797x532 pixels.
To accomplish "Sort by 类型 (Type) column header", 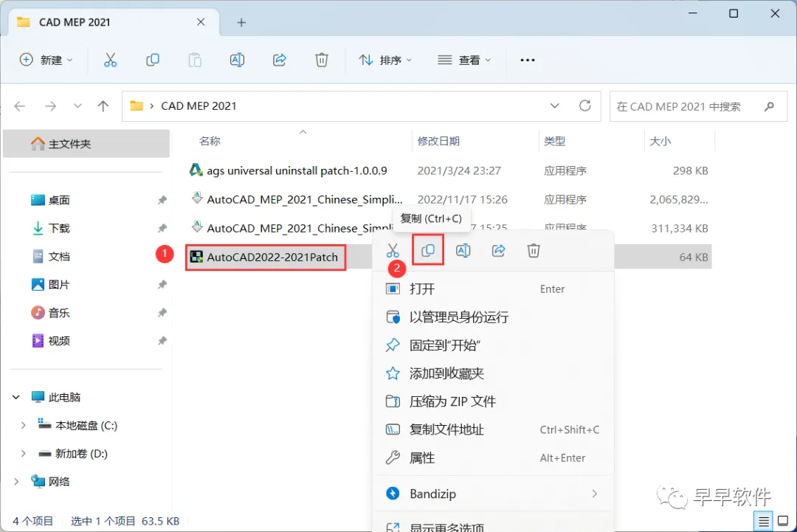I will tap(554, 141).
